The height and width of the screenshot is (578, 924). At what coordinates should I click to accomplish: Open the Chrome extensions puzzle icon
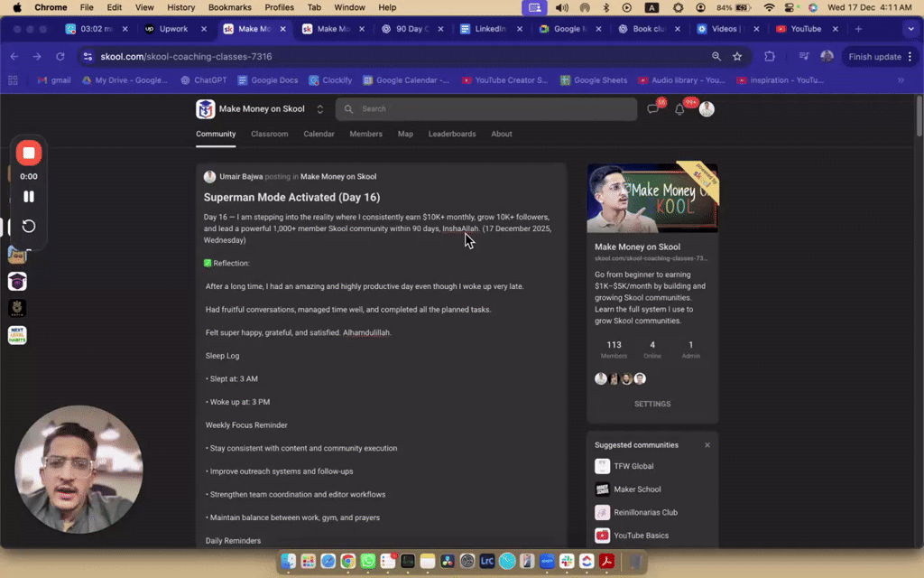(x=770, y=57)
